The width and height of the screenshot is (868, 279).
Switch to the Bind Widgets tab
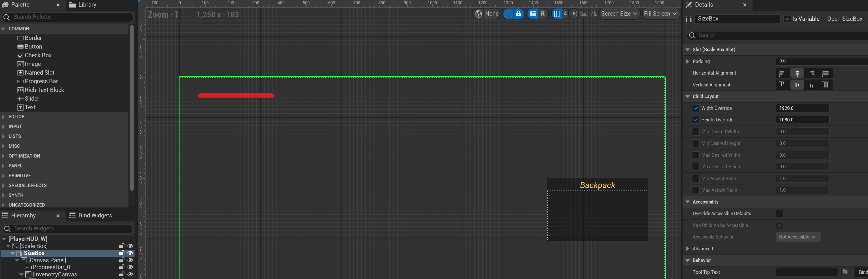[91, 216]
